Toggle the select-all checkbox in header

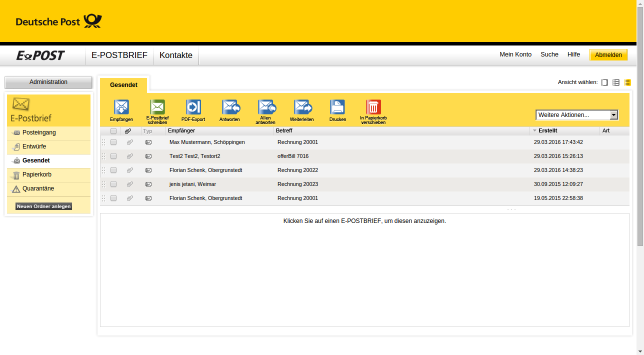coord(113,131)
